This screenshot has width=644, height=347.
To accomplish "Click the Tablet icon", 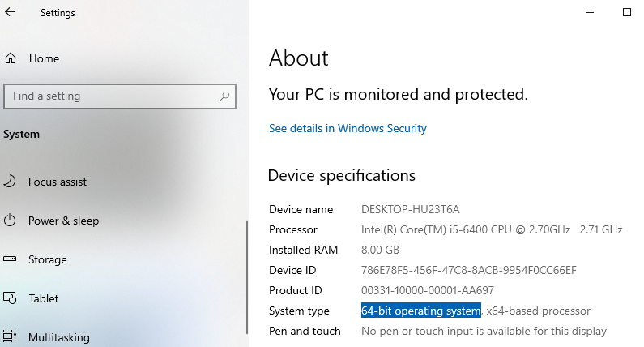I will (x=10, y=298).
